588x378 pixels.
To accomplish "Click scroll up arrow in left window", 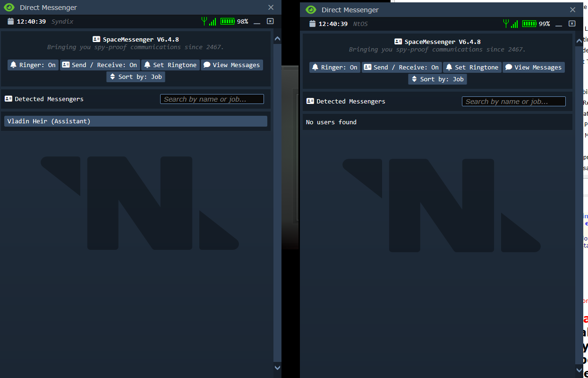I will point(277,39).
